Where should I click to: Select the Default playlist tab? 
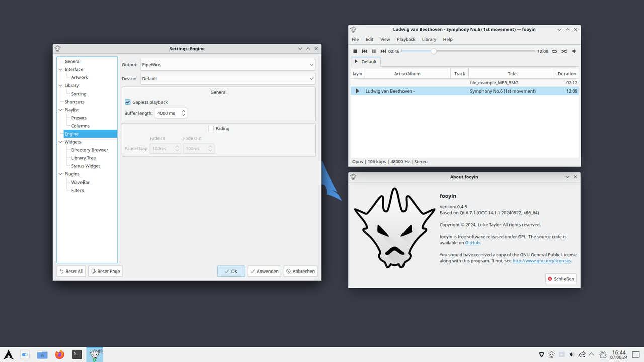pyautogui.click(x=366, y=62)
